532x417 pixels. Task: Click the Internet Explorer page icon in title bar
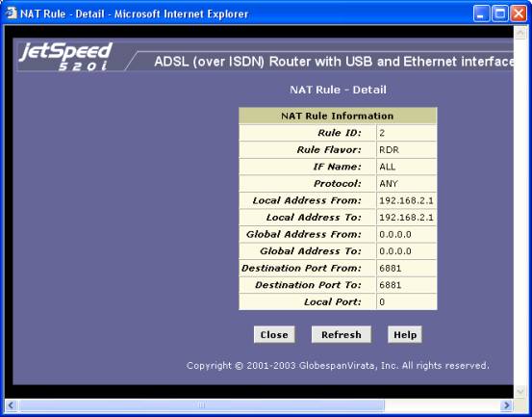click(x=12, y=13)
